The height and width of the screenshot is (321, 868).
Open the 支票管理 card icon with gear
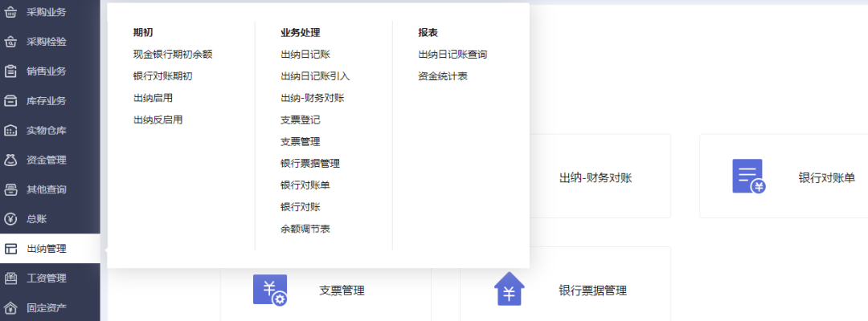[x=269, y=290]
